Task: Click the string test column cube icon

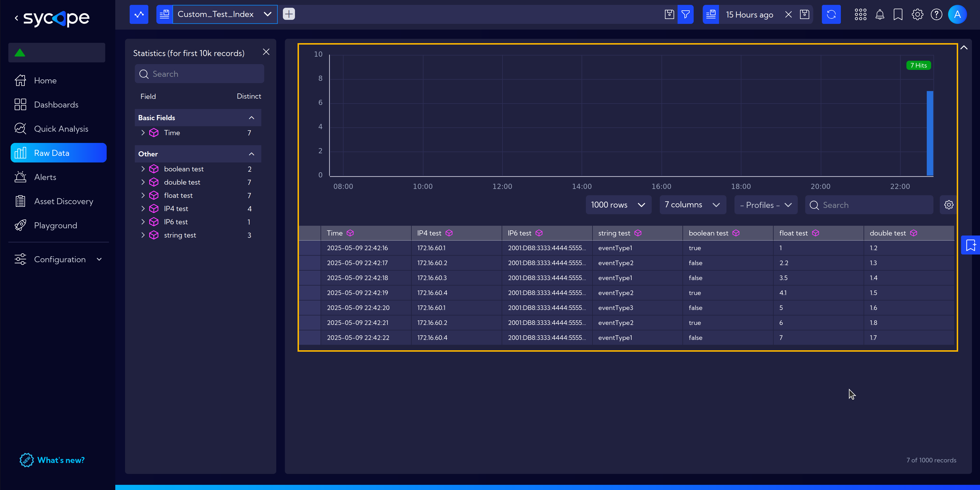Action: point(638,233)
